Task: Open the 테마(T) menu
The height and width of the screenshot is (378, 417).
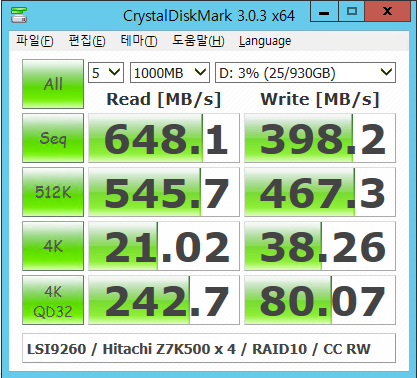Action: 139,41
